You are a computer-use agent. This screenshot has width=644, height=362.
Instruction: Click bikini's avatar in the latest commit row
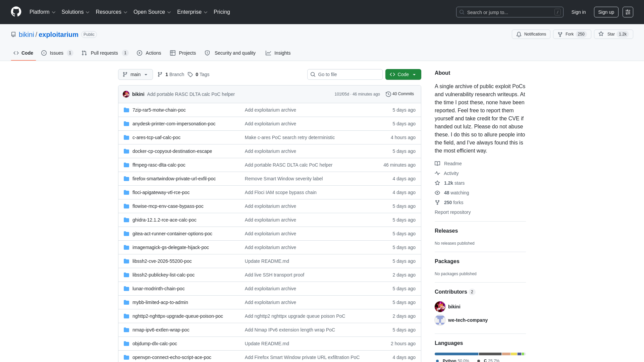tap(126, 94)
